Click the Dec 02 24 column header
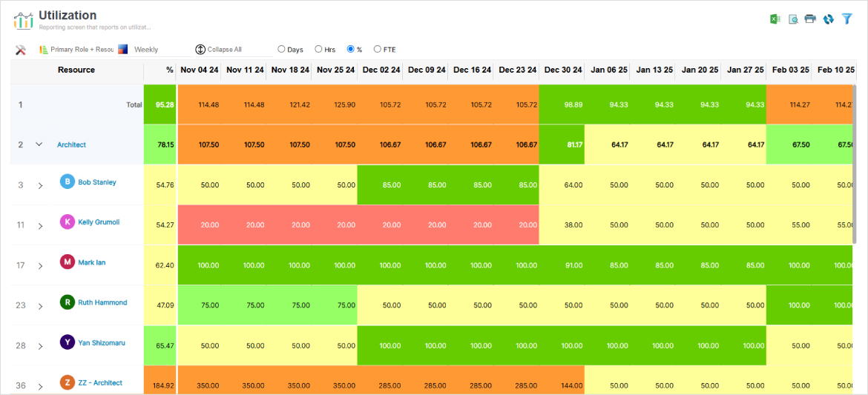868x395 pixels. (x=381, y=70)
